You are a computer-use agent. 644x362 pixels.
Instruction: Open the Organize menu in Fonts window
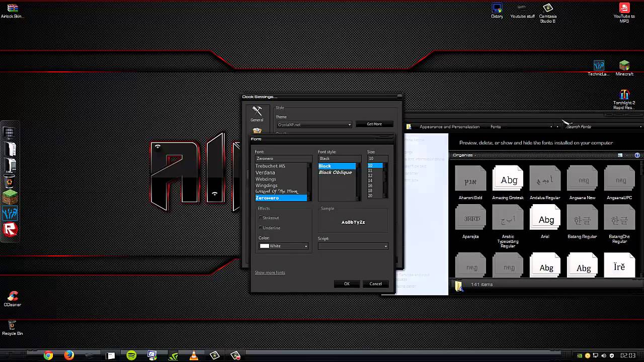click(x=464, y=155)
